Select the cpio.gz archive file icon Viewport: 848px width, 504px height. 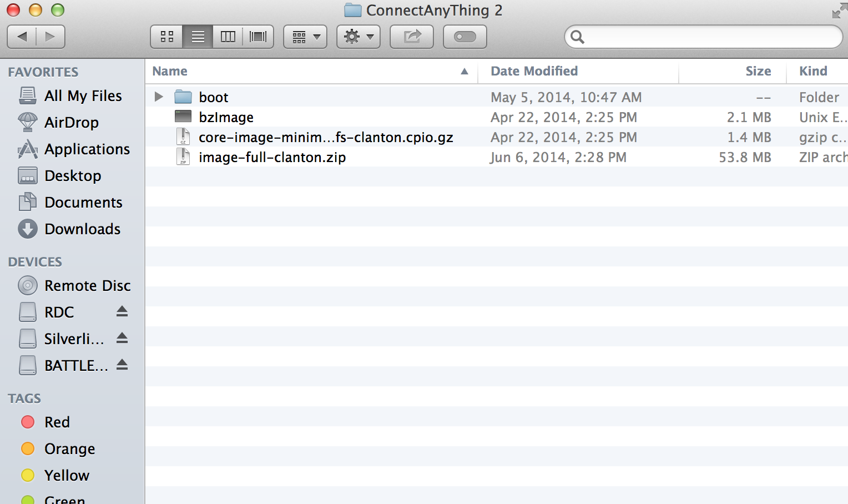point(183,137)
